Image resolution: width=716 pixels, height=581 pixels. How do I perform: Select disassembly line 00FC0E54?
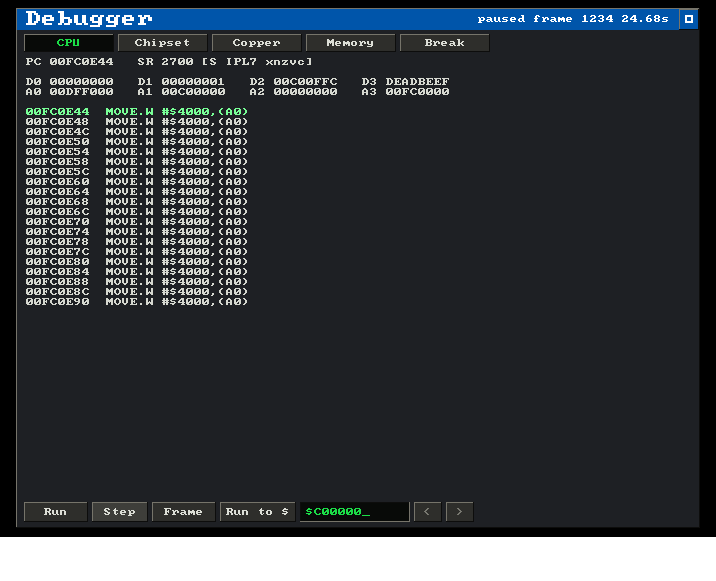point(137,152)
